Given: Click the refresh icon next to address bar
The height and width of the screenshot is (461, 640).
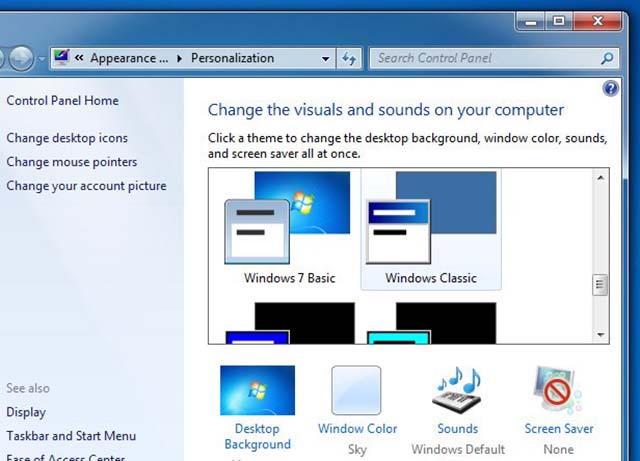Looking at the screenshot, I should [x=349, y=59].
